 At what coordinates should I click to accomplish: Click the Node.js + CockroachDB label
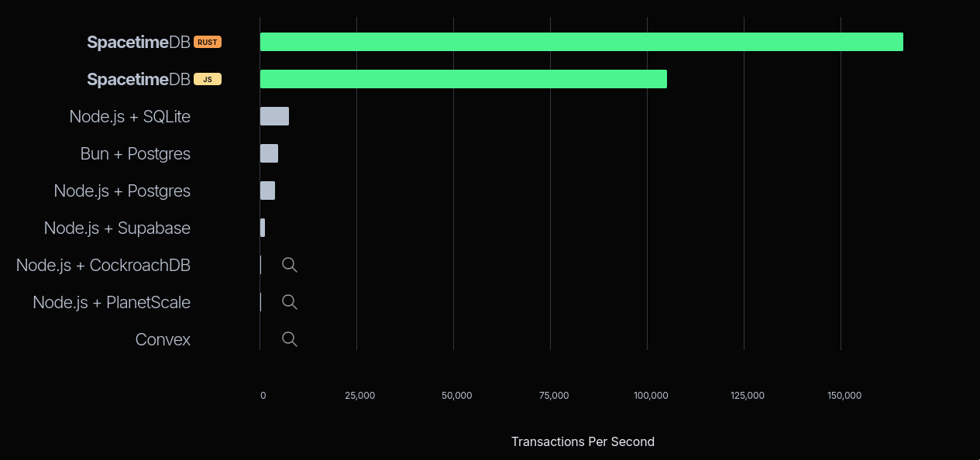[103, 265]
